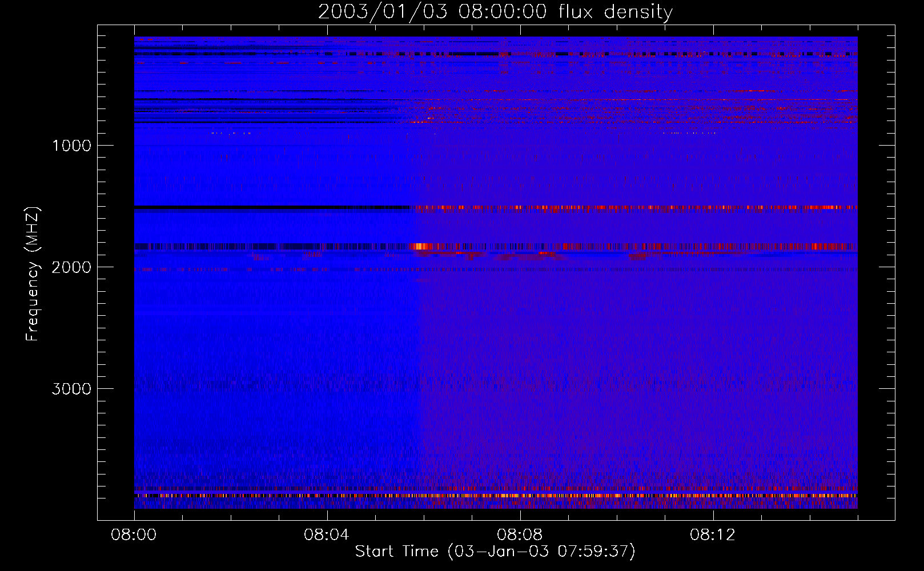Click the 08:04 time tick label
This screenshot has height=571, width=924.
coord(327,535)
